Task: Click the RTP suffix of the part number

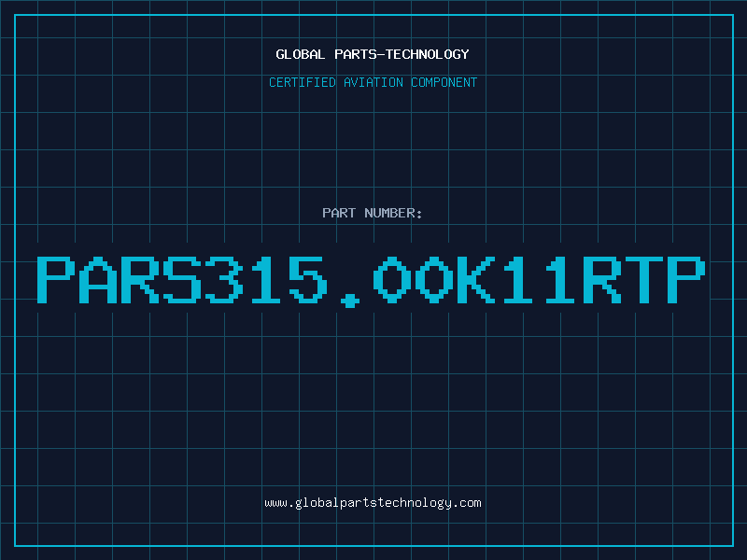Action: (x=644, y=280)
